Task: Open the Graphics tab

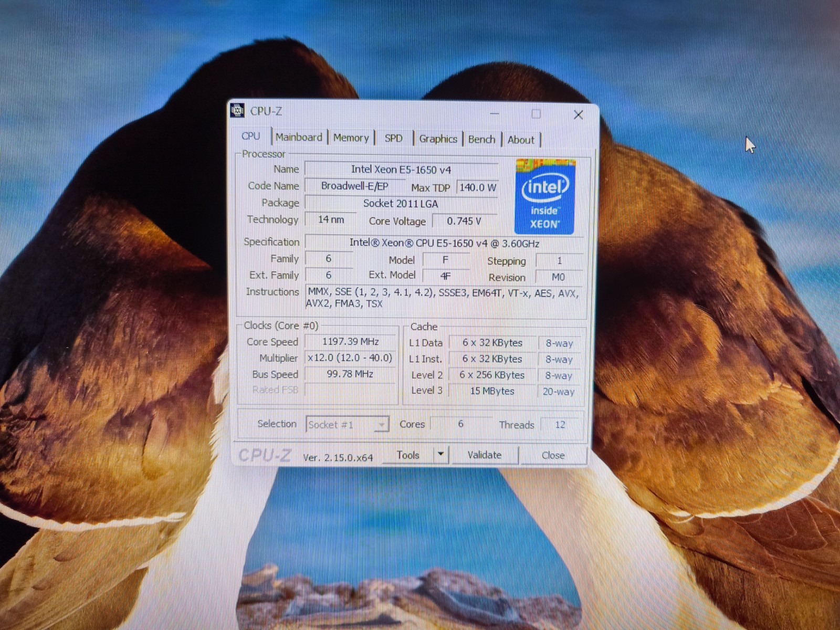Action: pos(438,139)
